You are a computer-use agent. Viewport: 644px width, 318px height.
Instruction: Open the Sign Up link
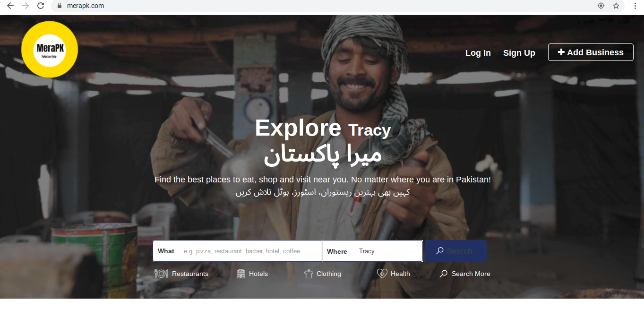pos(519,53)
